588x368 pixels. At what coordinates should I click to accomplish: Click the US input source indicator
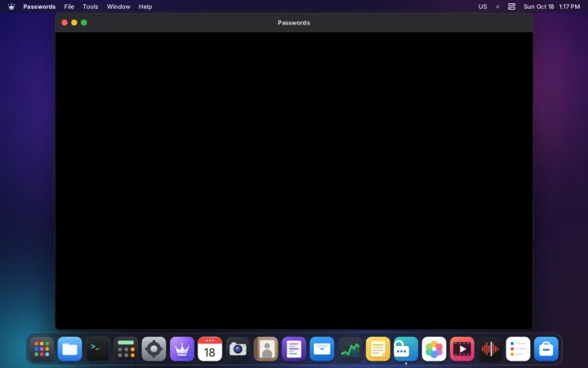tap(483, 7)
